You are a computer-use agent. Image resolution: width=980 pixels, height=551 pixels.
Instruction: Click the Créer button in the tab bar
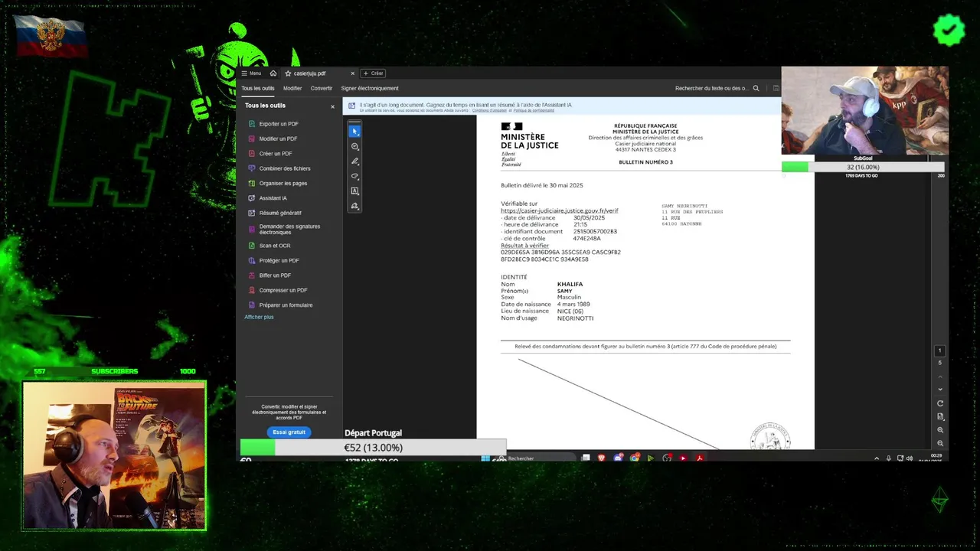[x=374, y=73]
